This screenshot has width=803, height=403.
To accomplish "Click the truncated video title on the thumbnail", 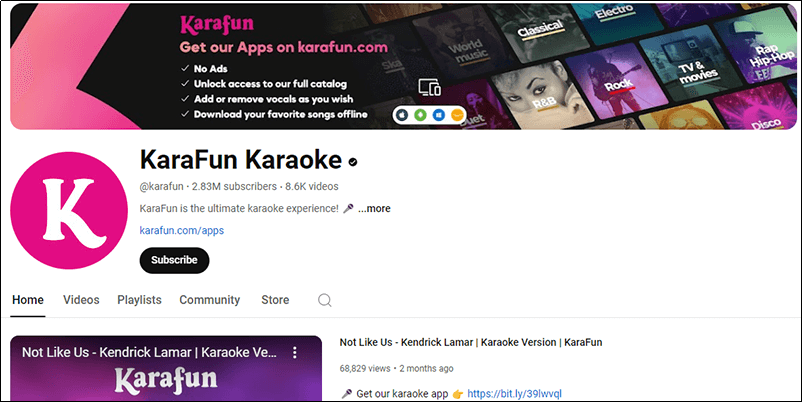I will [x=150, y=352].
